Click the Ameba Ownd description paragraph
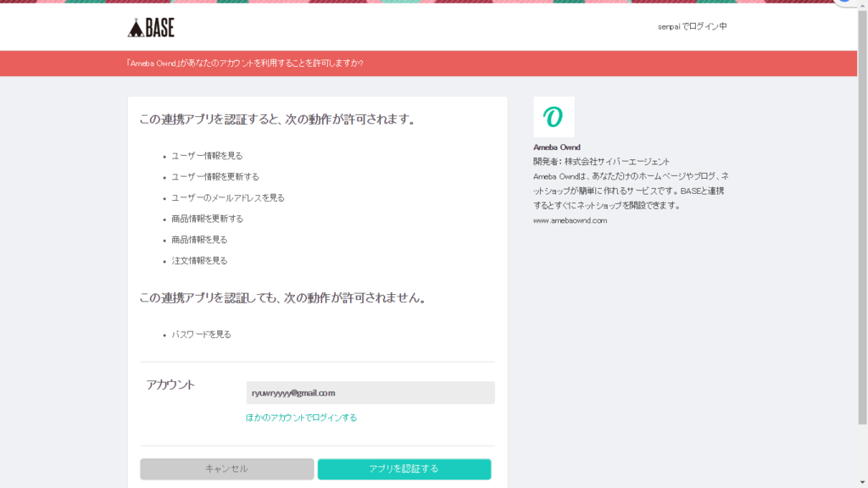 coord(631,191)
